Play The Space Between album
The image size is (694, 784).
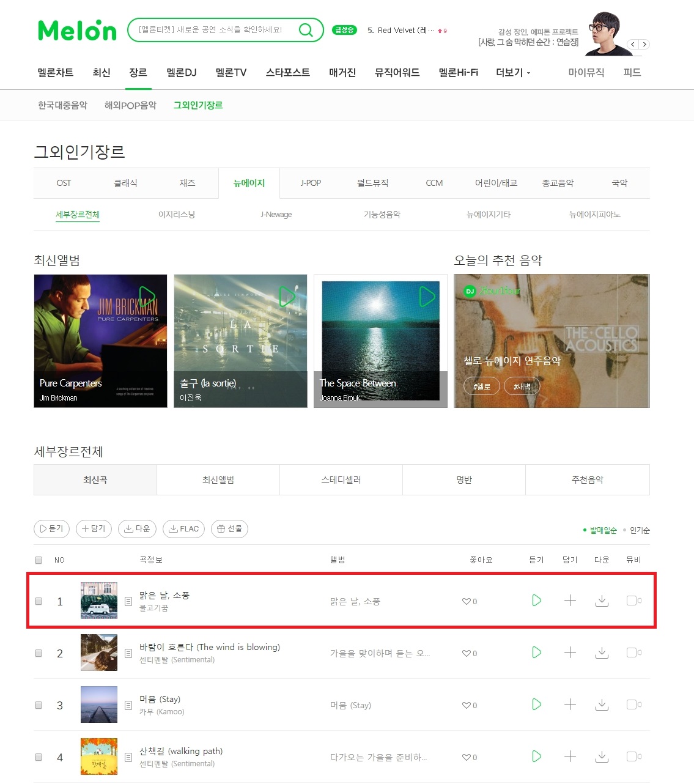point(427,297)
